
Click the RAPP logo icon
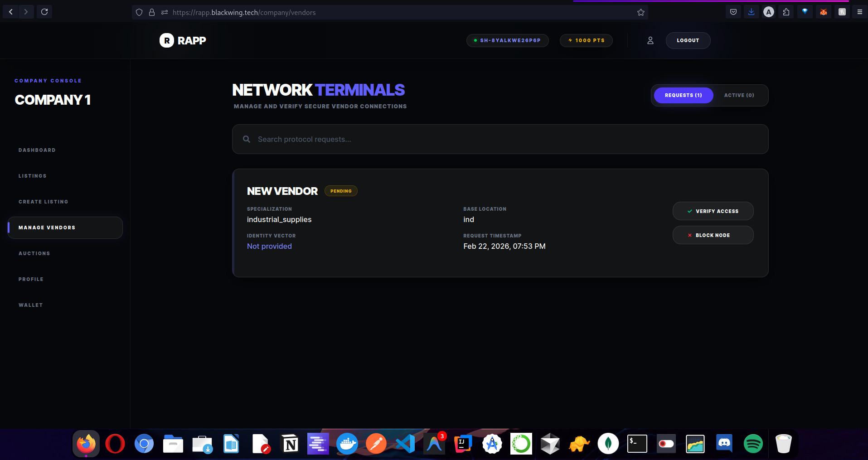167,40
